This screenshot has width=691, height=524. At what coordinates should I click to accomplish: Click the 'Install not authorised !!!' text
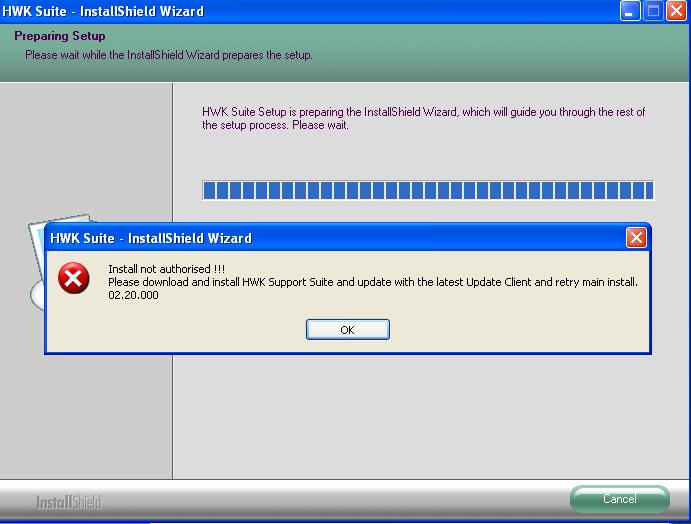tap(167, 269)
